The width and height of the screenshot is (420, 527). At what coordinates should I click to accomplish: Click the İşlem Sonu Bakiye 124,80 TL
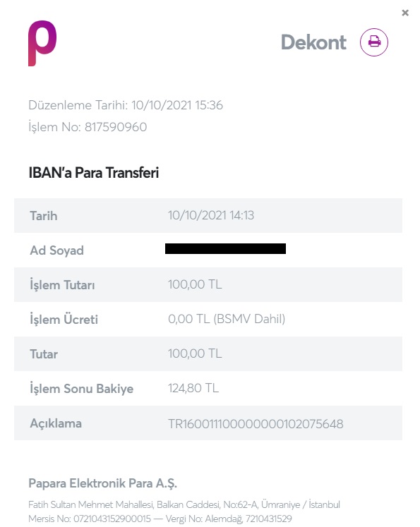(x=193, y=388)
